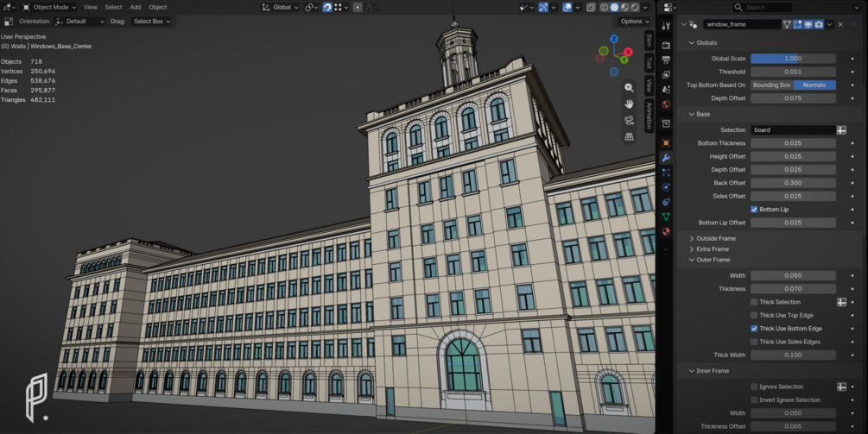This screenshot has width=868, height=434.
Task: Click the zoom magnifier viewport icon
Action: point(629,87)
